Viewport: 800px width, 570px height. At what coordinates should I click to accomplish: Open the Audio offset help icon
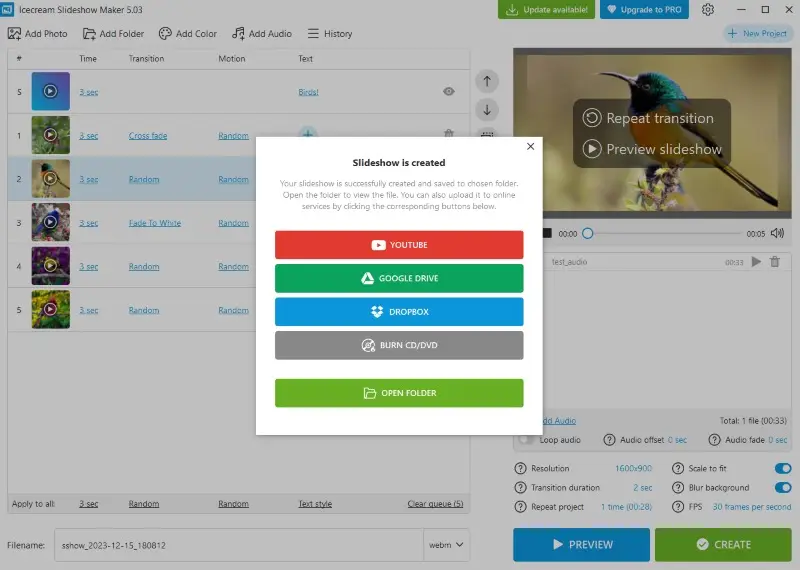609,440
